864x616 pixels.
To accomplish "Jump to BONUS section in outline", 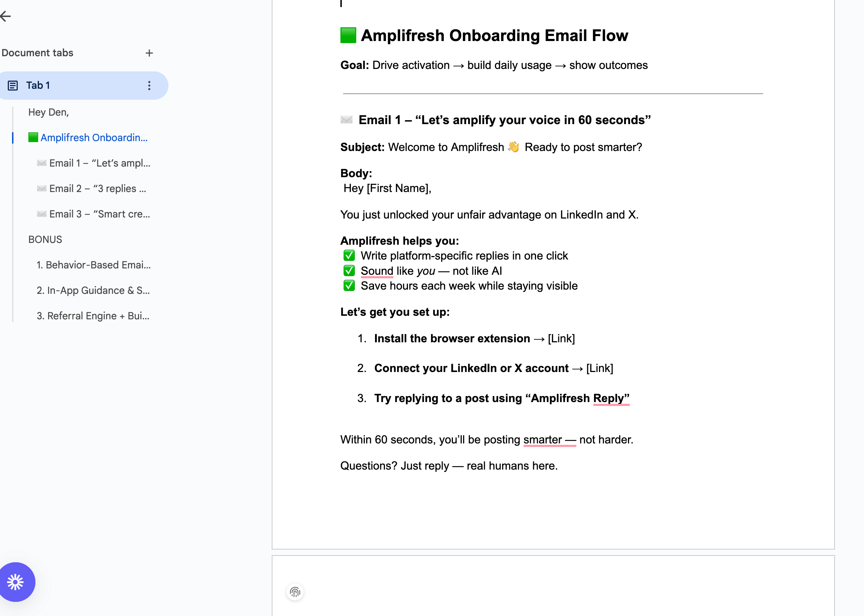I will point(45,239).
